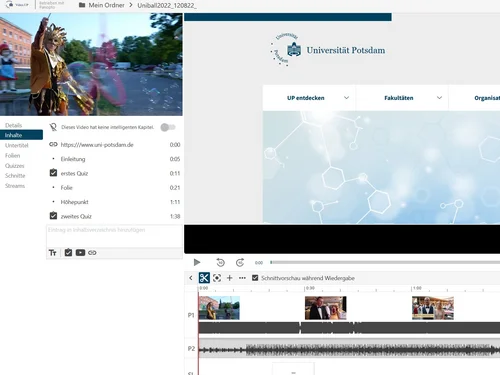500x375 pixels.
Task: Click the Universität Potsdam logo in preview
Action: [328, 50]
